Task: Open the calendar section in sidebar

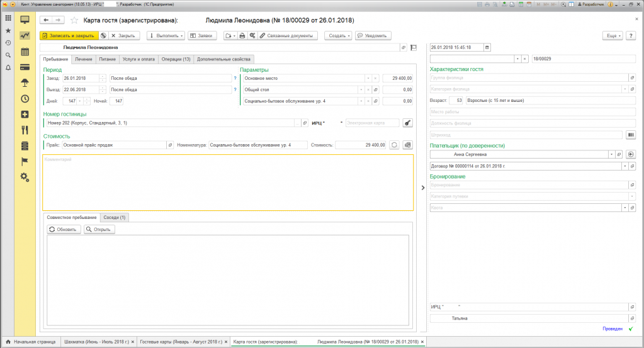Action: click(x=25, y=52)
